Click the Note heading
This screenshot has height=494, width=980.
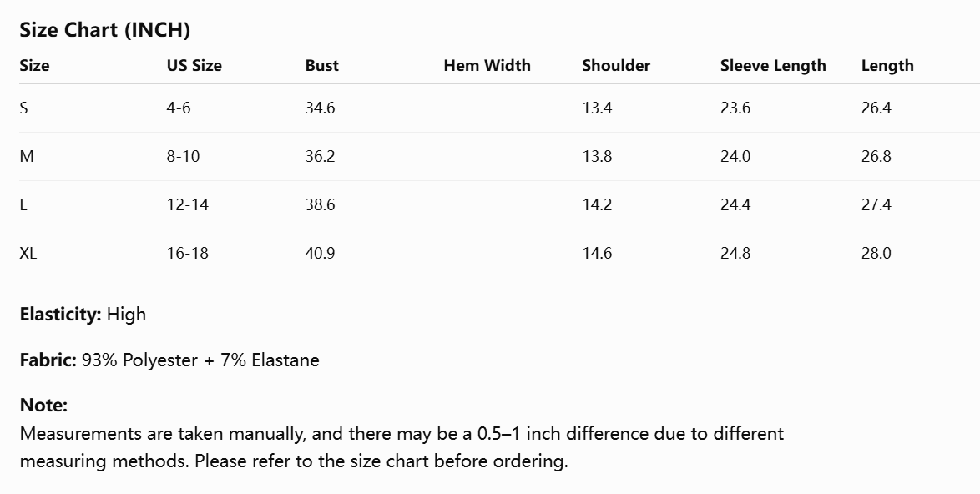point(43,406)
